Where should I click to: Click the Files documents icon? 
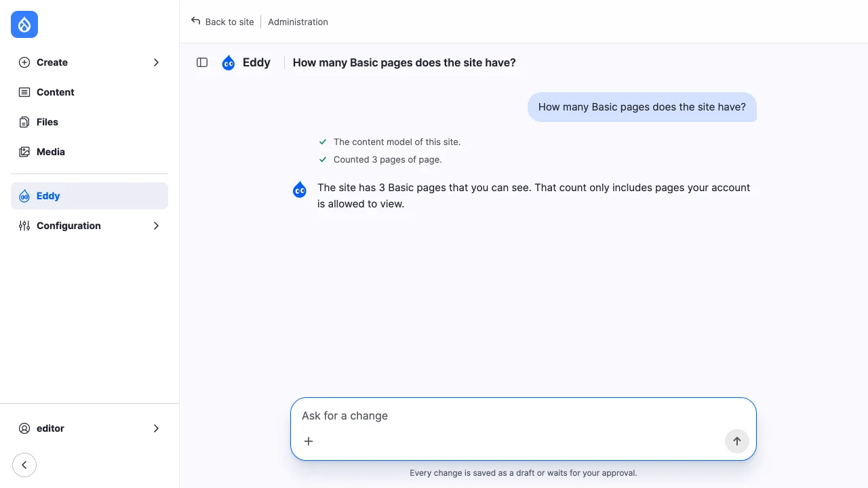tap(24, 122)
